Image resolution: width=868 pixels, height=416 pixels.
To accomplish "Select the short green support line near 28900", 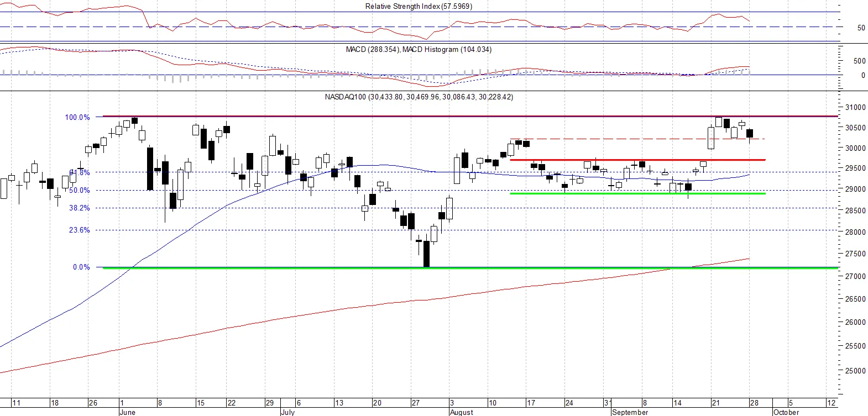I will click(637, 193).
